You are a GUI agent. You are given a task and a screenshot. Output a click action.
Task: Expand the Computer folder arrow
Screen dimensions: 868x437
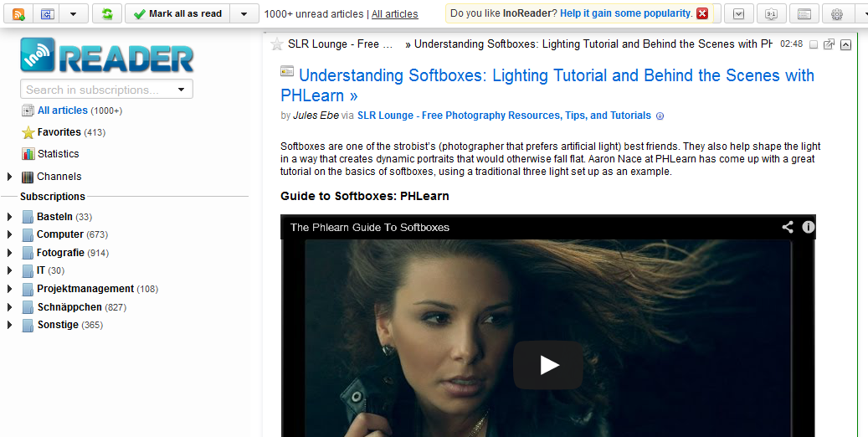click(x=9, y=234)
